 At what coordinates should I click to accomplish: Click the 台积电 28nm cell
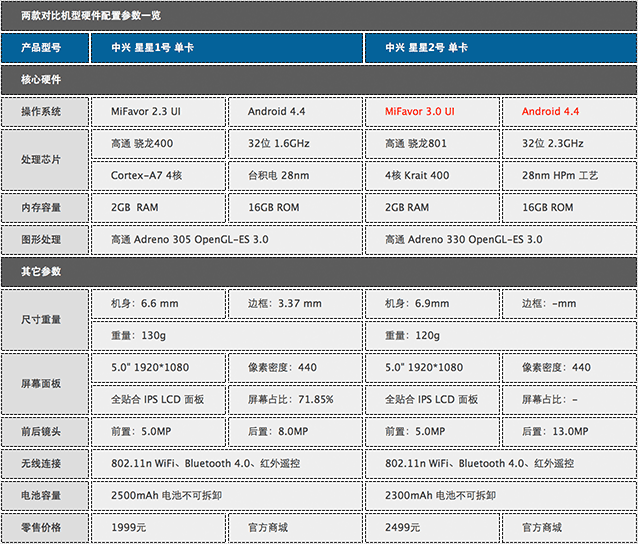(x=295, y=176)
